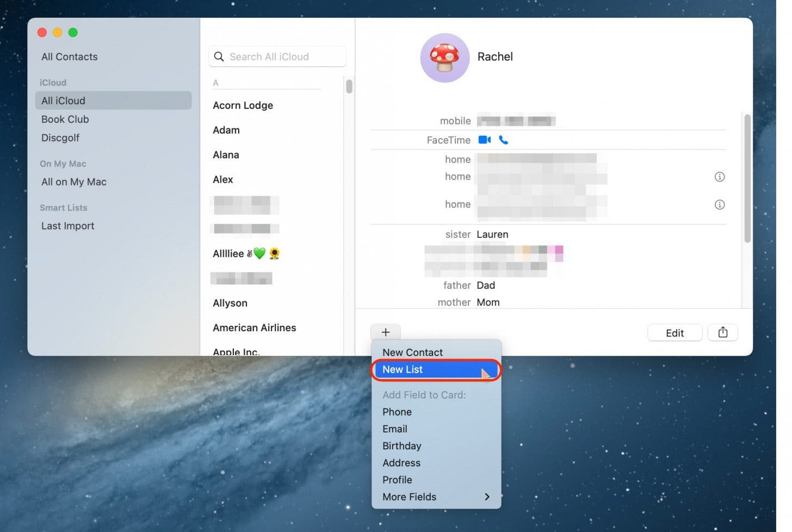Image resolution: width=792 pixels, height=532 pixels.
Task: Click the search magnifying glass icon
Action: 219,57
